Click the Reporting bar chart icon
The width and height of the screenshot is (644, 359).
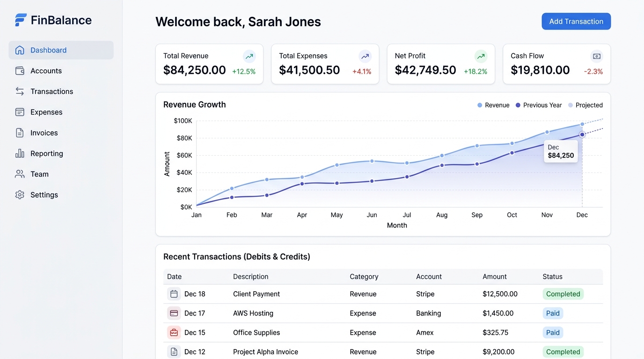[20, 153]
